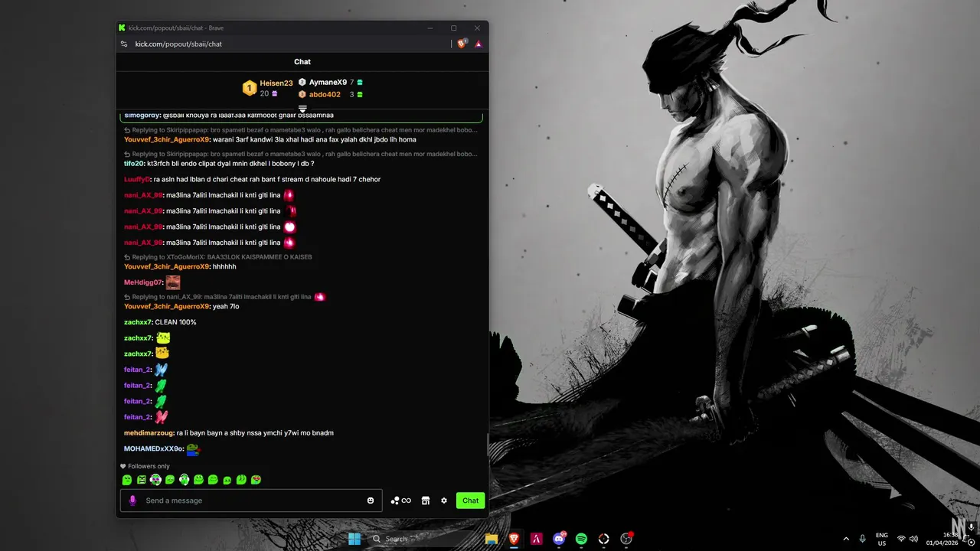This screenshot has height=551, width=980.
Task: Click the purple microphone icon in message field
Action: [x=132, y=500]
